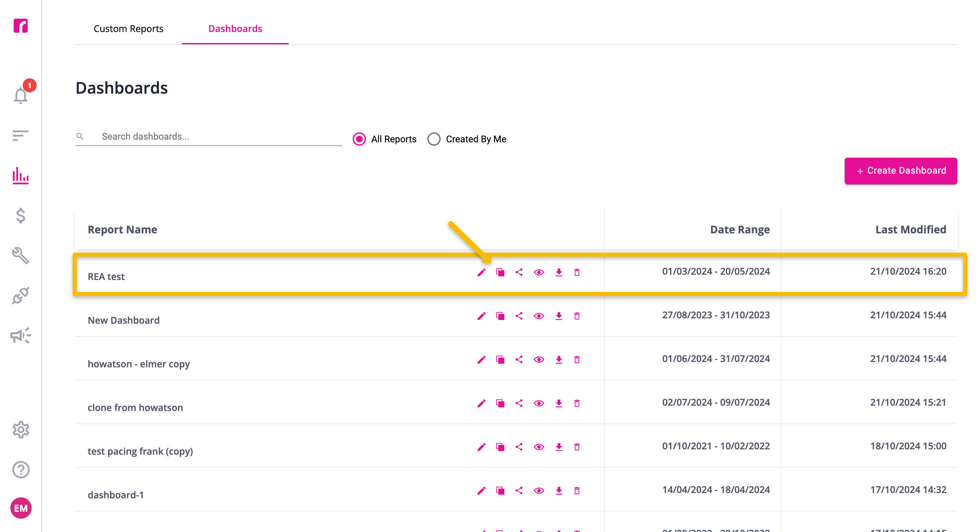Screen dimensions: 980x532
Task: Open the plug integrations sidebar icon
Action: pos(21,295)
